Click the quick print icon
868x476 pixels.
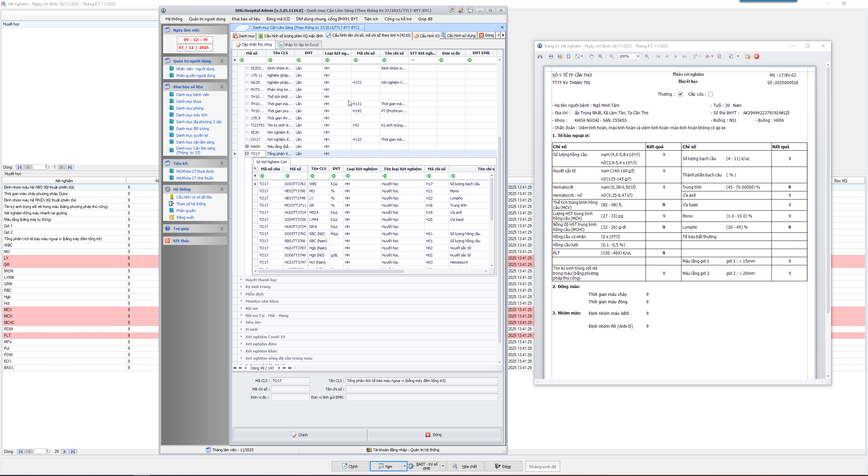click(x=560, y=56)
